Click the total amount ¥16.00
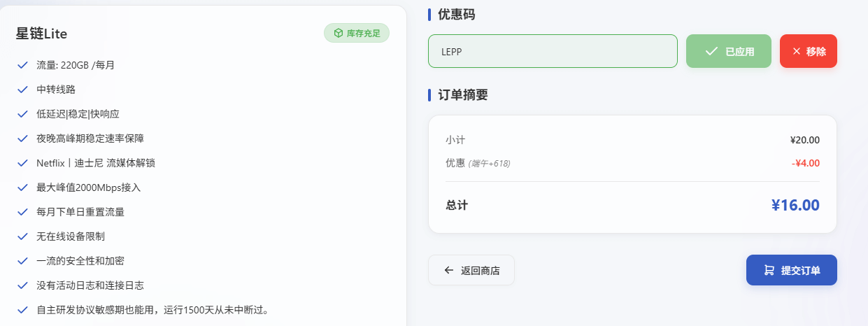Image resolution: width=868 pixels, height=326 pixels. coord(795,205)
